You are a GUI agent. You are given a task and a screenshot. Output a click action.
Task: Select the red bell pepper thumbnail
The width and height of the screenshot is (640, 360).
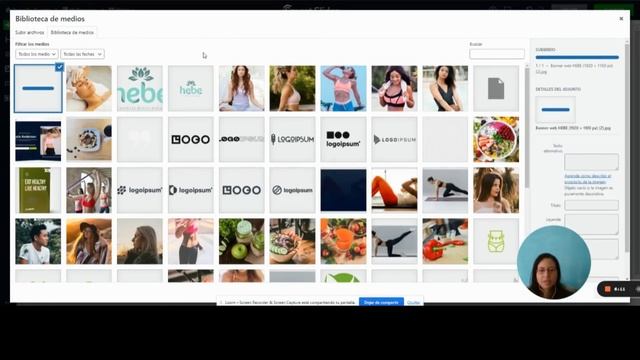click(x=445, y=241)
